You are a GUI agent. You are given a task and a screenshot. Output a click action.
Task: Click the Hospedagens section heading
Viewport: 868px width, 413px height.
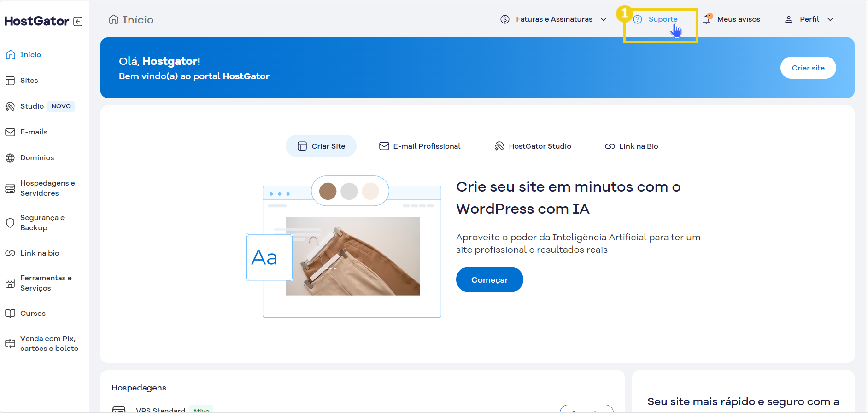point(139,388)
